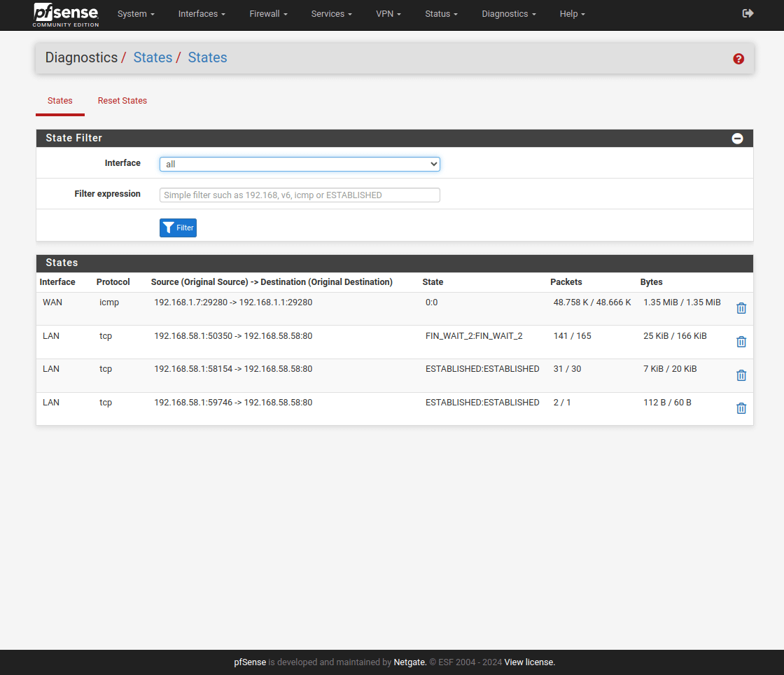The height and width of the screenshot is (675, 784).
Task: Select the States tab
Action: tap(60, 101)
